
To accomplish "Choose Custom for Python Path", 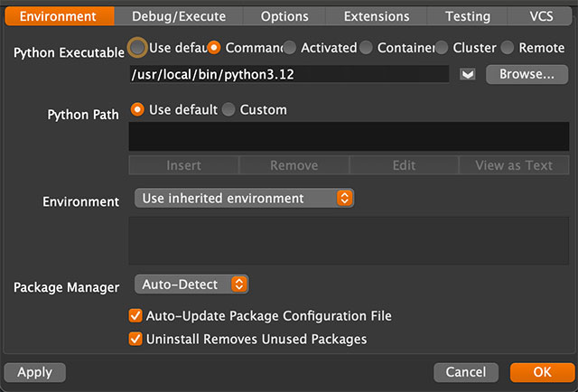I will point(228,109).
